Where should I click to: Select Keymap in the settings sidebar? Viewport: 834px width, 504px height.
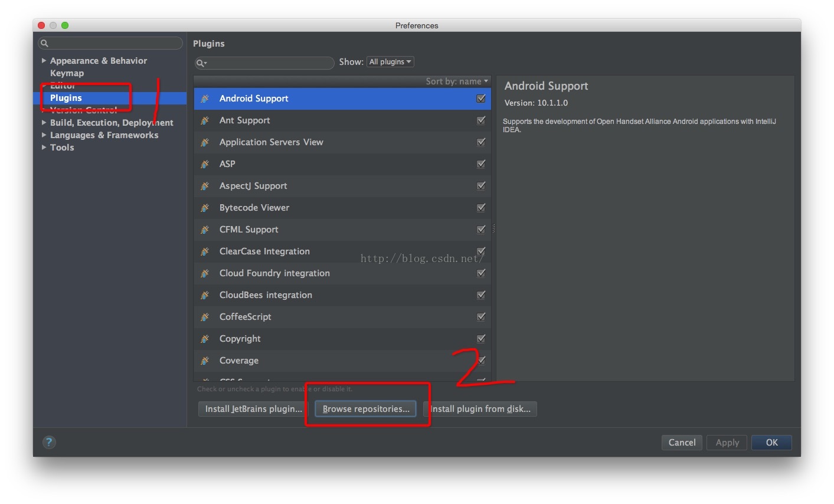point(67,73)
